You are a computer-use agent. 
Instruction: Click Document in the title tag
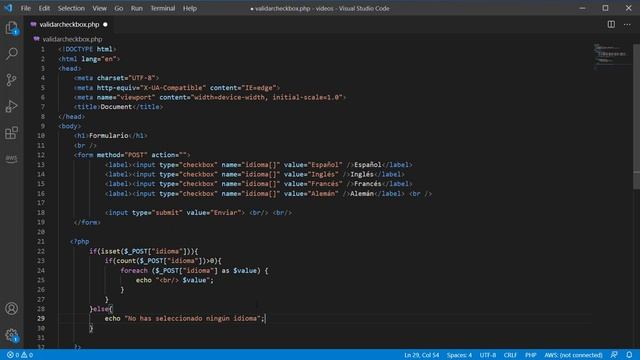tap(116, 107)
